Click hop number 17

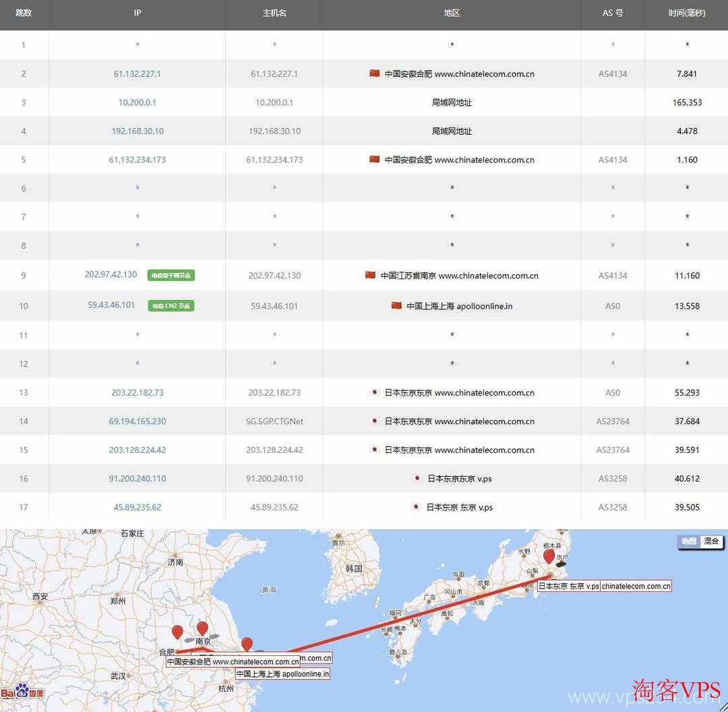click(x=24, y=508)
